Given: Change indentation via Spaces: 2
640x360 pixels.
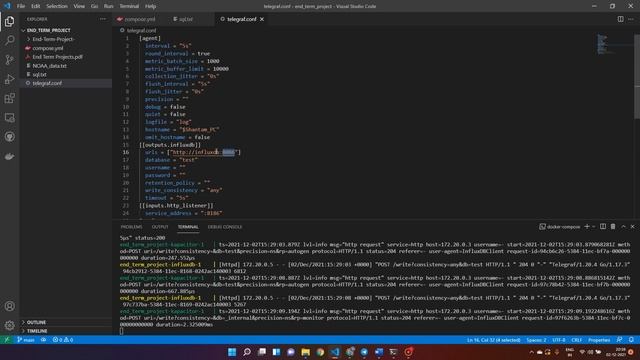Looking at the screenshot, I should pos(536,340).
